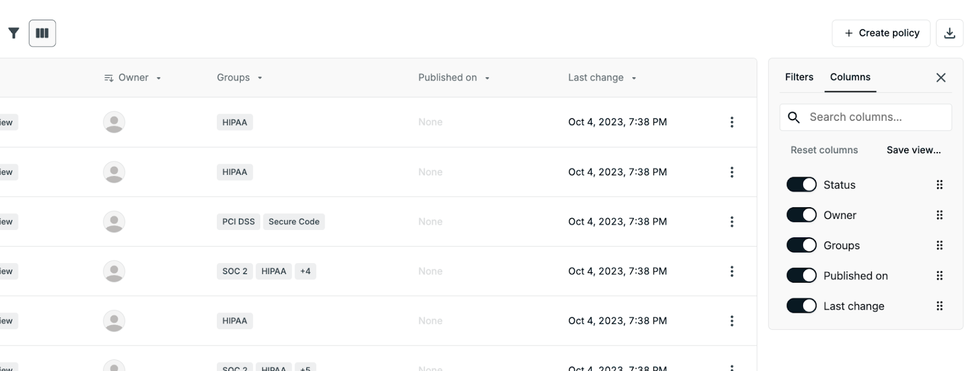Click the Groups header label
This screenshot has height=371, width=980.
233,77
